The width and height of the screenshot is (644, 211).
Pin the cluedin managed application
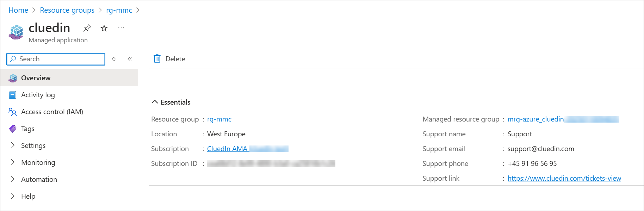click(87, 28)
